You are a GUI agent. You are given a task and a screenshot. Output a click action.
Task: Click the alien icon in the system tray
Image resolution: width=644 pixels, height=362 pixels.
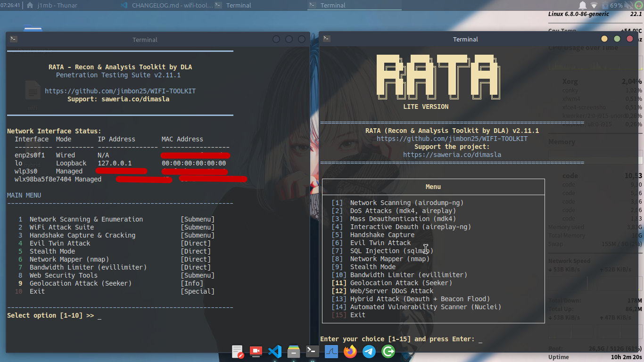[638, 5]
